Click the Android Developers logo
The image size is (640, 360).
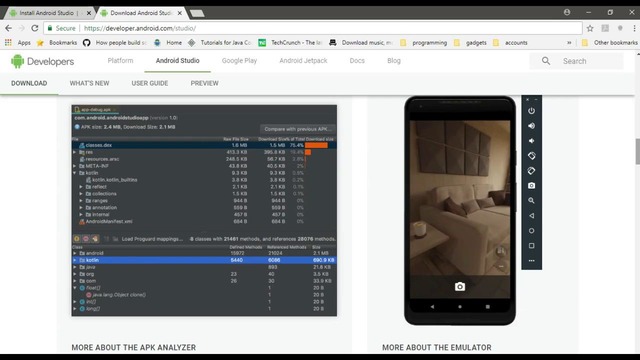42,61
